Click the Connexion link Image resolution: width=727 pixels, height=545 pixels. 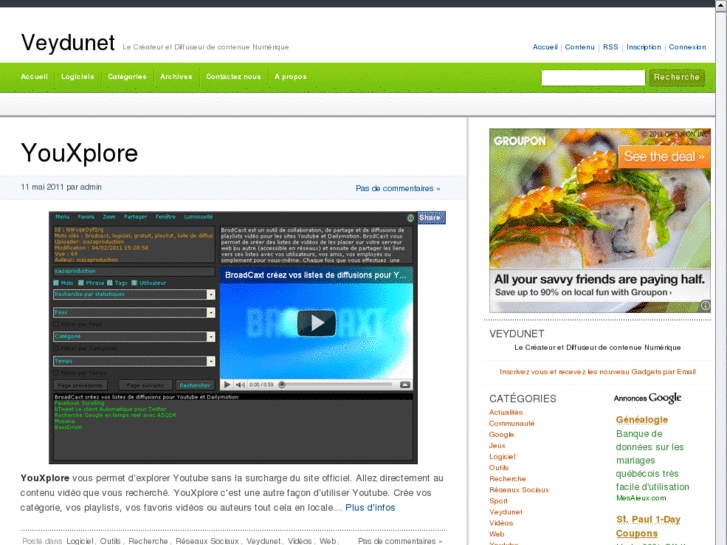(x=687, y=47)
